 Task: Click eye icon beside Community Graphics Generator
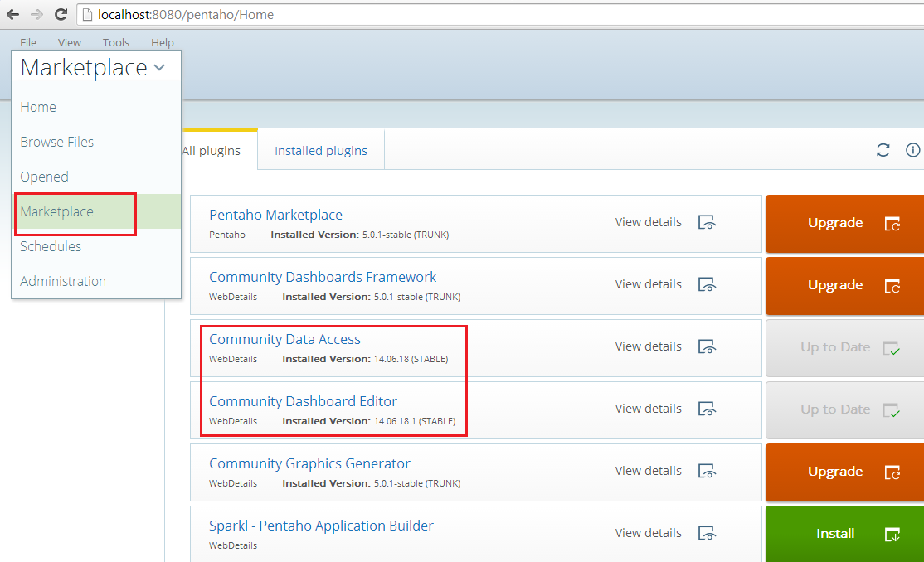coord(707,471)
